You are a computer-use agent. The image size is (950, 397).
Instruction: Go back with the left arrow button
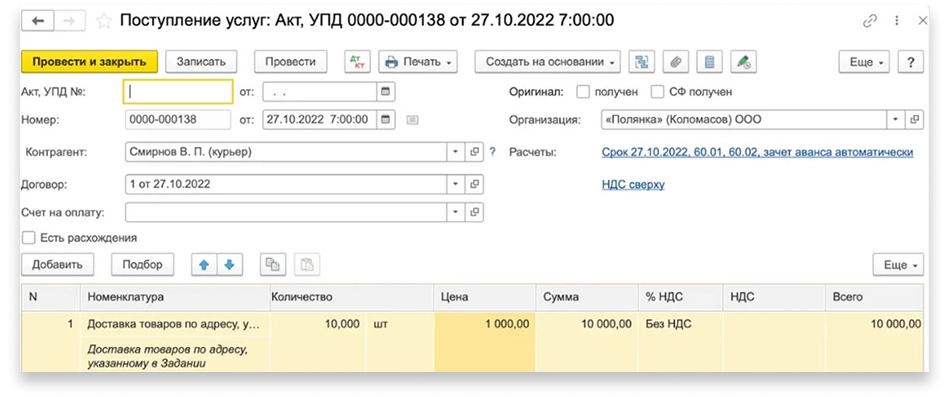tap(38, 21)
